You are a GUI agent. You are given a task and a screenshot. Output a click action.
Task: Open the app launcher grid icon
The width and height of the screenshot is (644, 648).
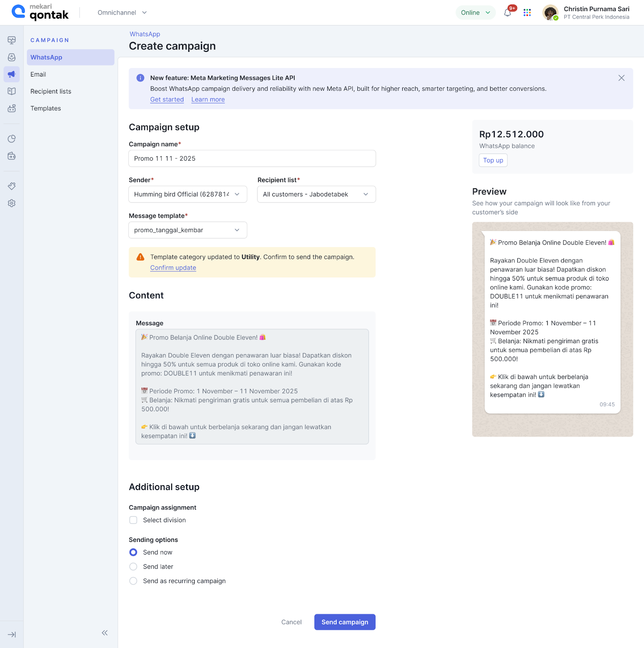(527, 13)
